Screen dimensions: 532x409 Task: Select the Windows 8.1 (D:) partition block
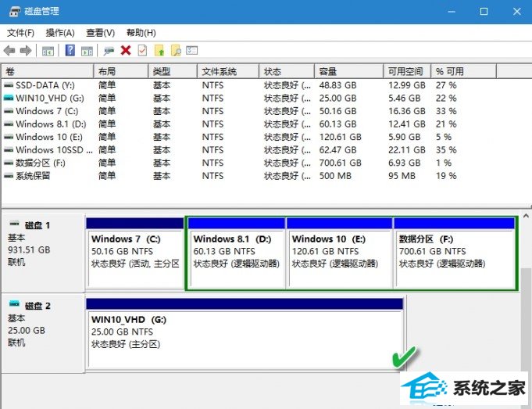tap(237, 253)
